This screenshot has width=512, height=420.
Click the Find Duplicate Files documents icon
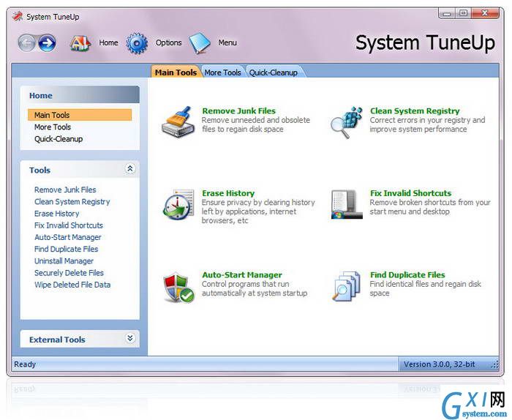click(347, 286)
